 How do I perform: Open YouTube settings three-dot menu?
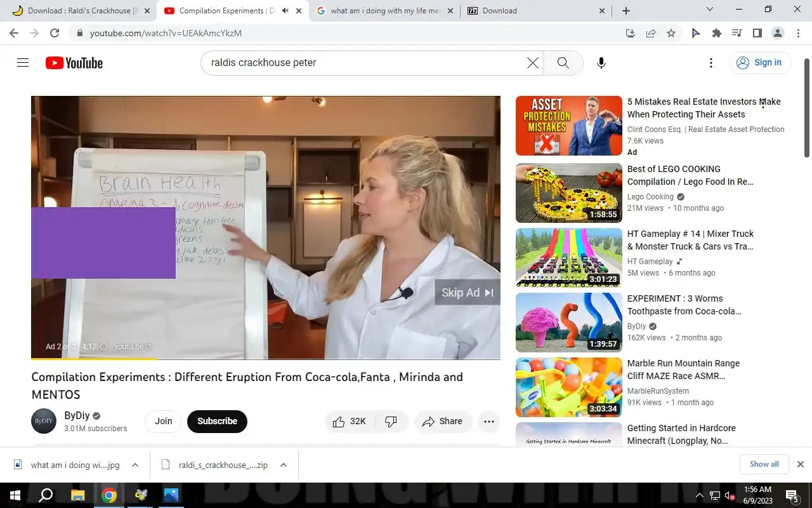pyautogui.click(x=711, y=63)
